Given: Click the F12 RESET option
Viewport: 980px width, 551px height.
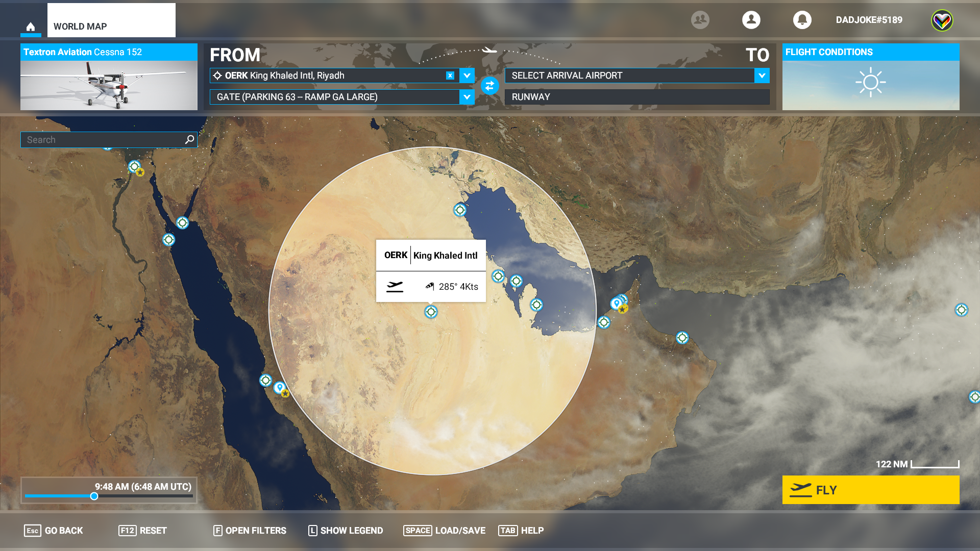Looking at the screenshot, I should [142, 531].
